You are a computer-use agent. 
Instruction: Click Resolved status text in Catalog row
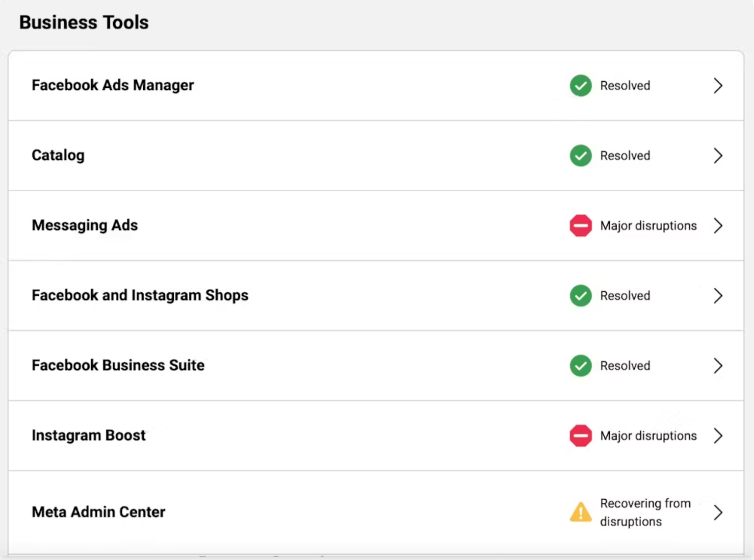[625, 156]
